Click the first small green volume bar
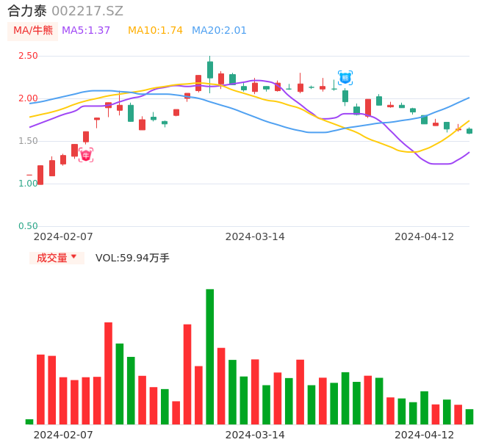 [29, 422]
